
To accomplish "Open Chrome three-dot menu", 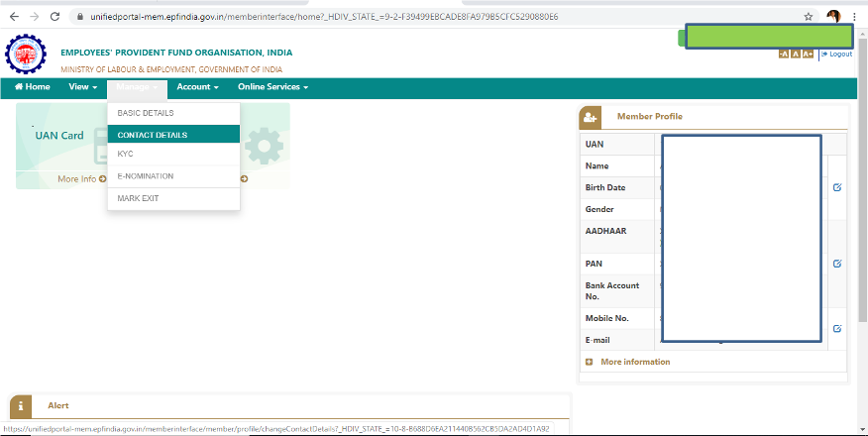I will [853, 17].
